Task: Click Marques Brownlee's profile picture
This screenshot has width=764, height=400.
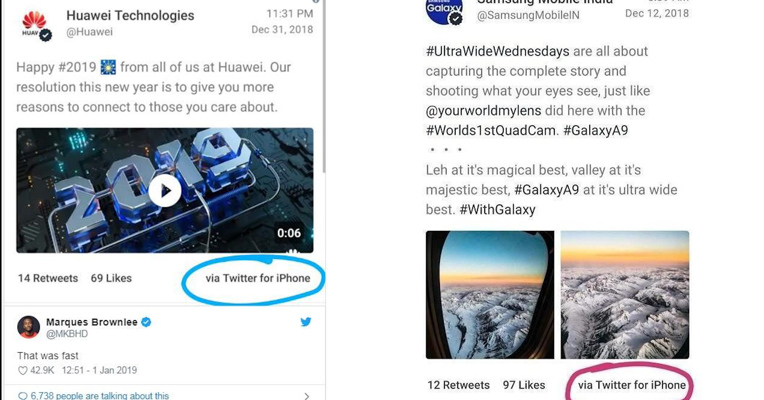Action: (28, 327)
